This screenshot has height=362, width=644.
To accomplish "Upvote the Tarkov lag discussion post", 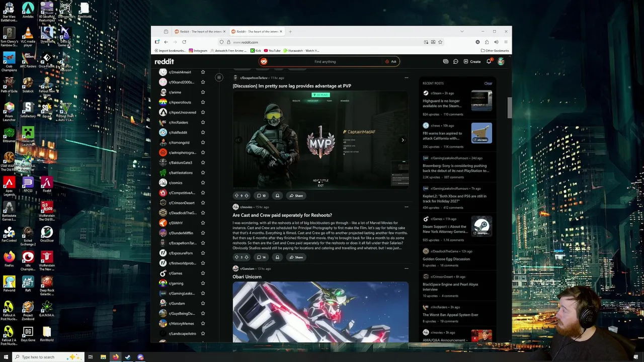I will pyautogui.click(x=236, y=196).
